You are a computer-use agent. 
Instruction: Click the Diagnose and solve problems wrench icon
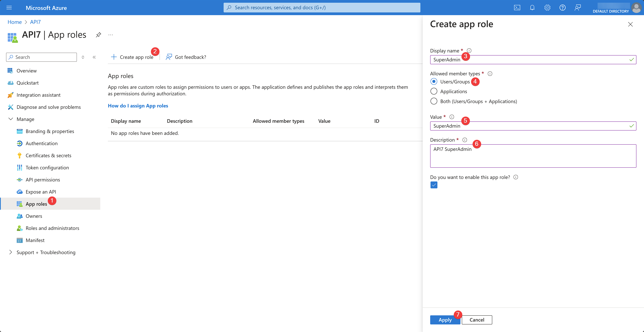click(x=10, y=107)
